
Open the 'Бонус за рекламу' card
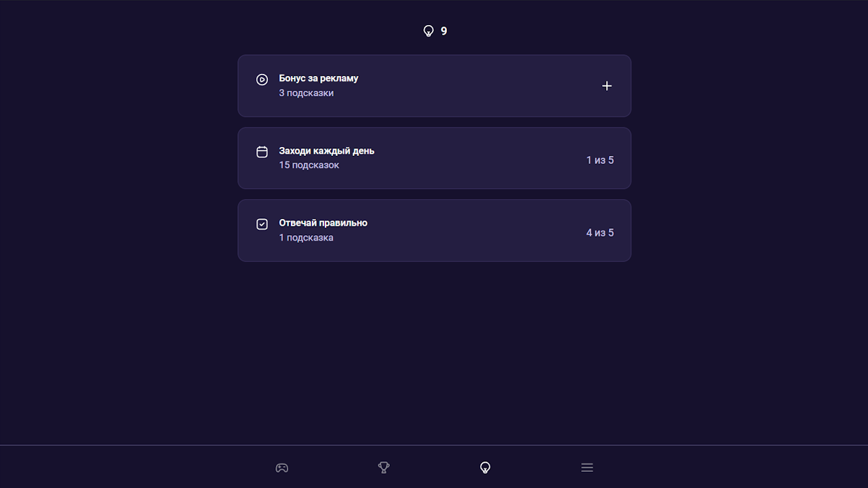(x=434, y=85)
